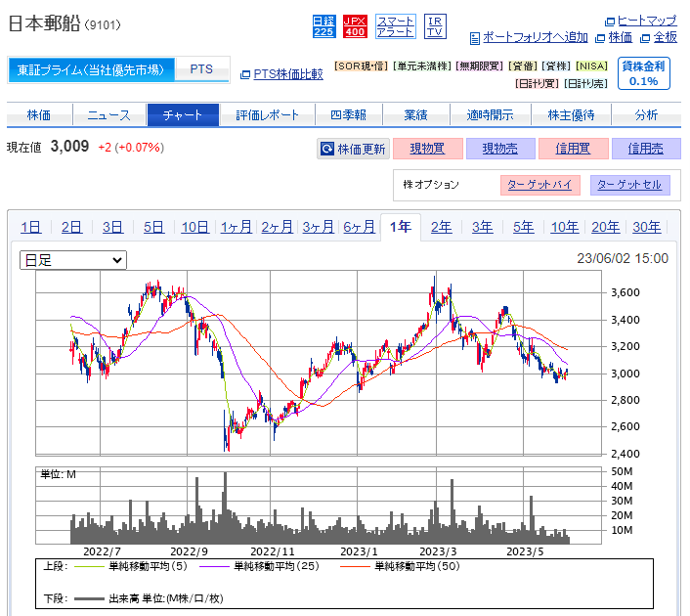Open the 株価 popup link
This screenshot has width=690, height=616.
620,37
